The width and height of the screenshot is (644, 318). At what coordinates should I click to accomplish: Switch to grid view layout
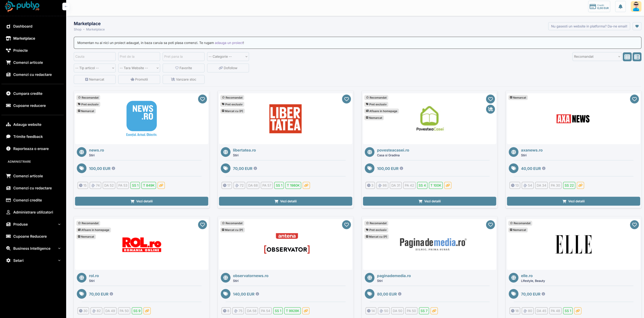[627, 57]
